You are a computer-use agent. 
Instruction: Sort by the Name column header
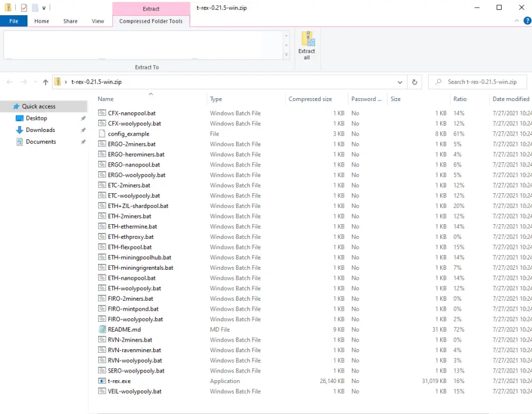[x=151, y=99]
